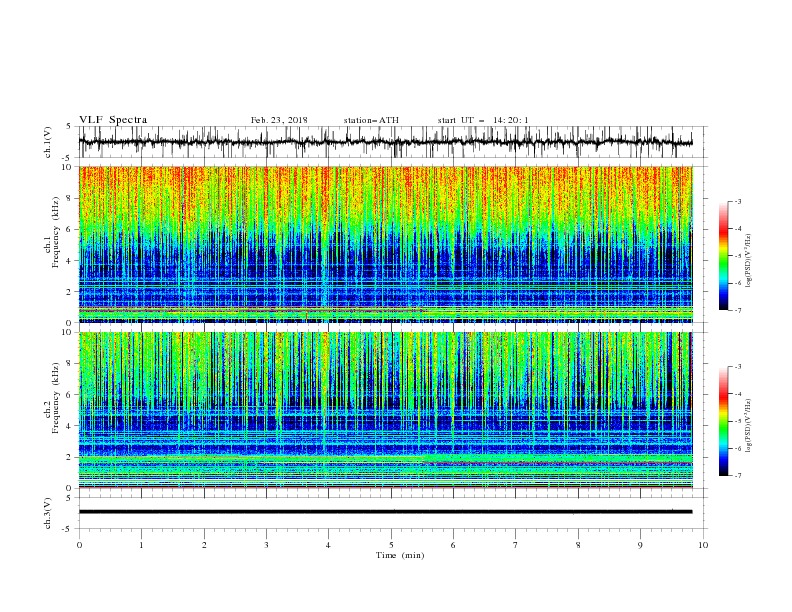The image size is (792, 612).
Task: Click the ch.2 color bar log(PSD) unit label
Action: [748, 426]
